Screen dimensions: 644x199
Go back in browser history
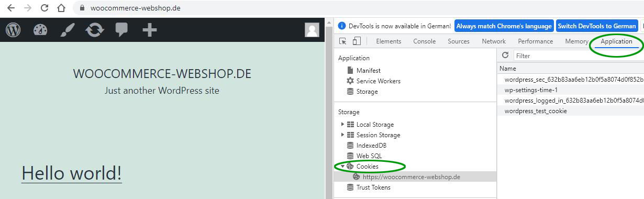click(x=12, y=8)
